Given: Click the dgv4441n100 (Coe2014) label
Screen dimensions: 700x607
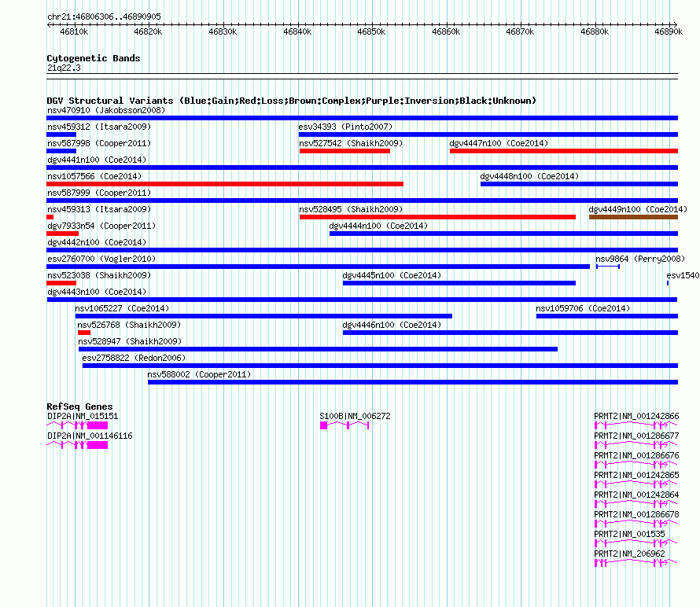Looking at the screenshot, I should (97, 160).
